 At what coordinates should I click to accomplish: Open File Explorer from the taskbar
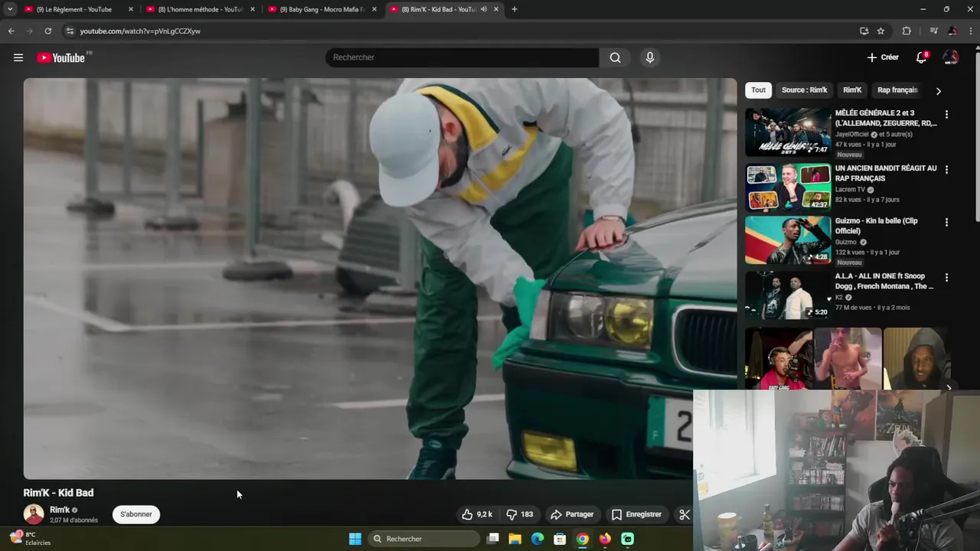pos(515,539)
